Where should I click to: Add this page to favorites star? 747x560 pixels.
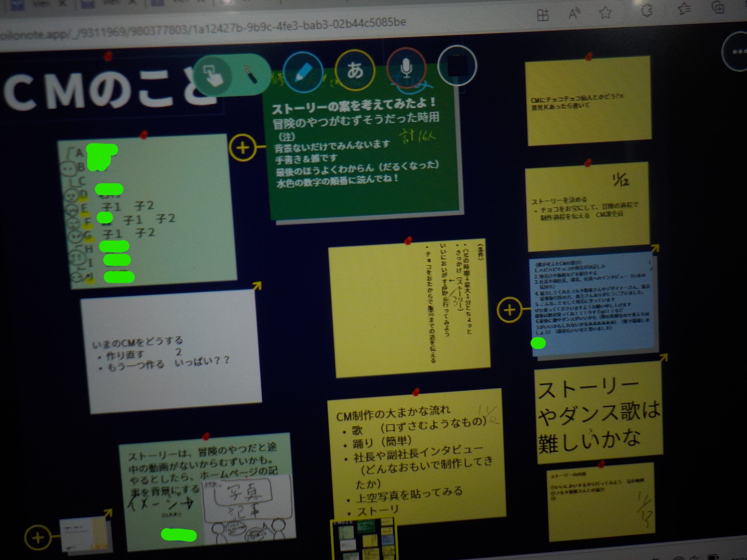point(605,13)
